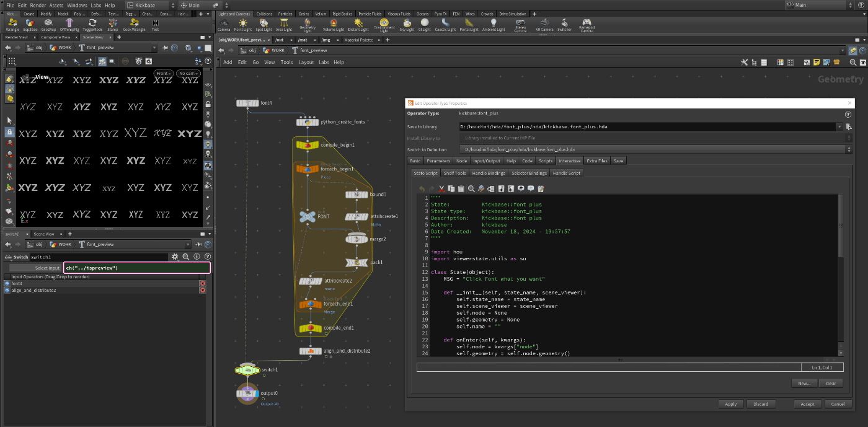Open network editor Layout menu
Screen dimensions: 868x427
(x=306, y=62)
